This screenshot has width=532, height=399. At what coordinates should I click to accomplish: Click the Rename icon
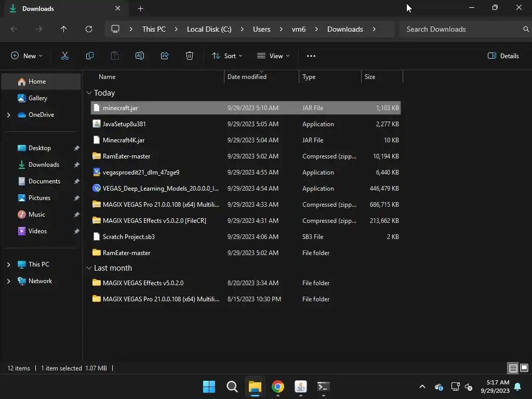(x=140, y=56)
